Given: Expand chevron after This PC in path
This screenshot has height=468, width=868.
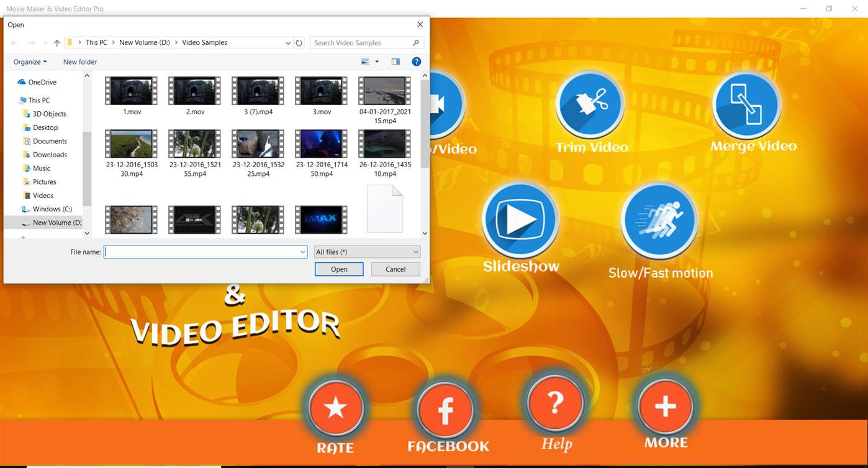Looking at the screenshot, I should tap(113, 43).
